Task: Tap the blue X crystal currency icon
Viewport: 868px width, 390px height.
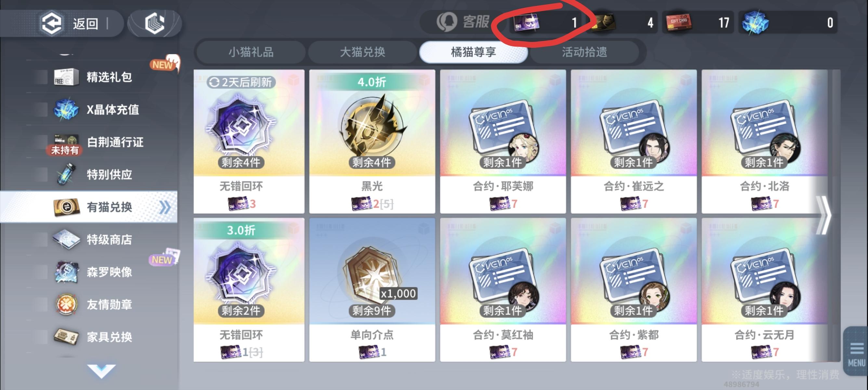Action: pos(756,22)
